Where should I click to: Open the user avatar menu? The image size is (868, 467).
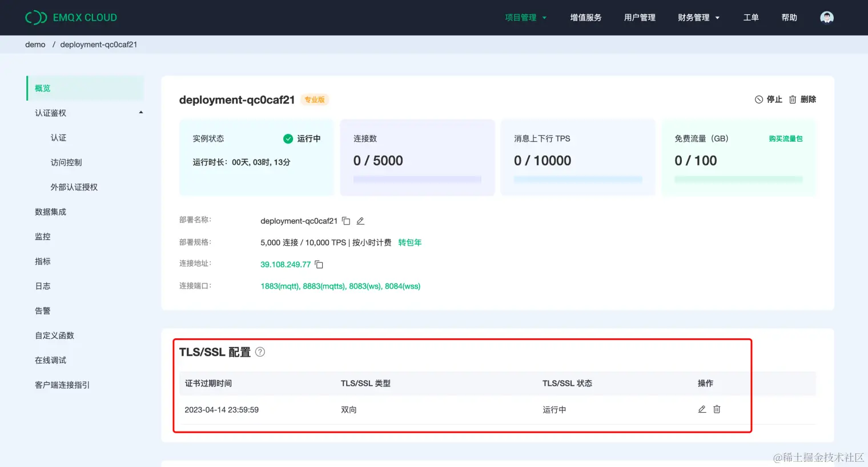(826, 17)
